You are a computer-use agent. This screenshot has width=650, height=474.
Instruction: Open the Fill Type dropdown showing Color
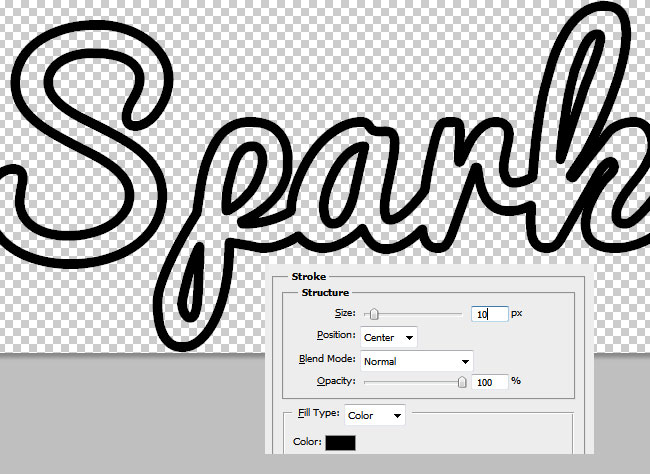(x=375, y=415)
